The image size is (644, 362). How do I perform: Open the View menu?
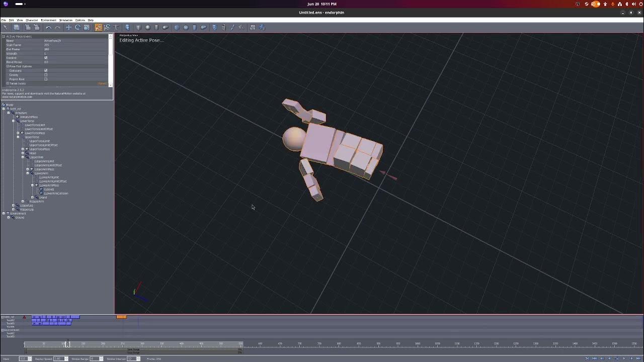point(19,20)
